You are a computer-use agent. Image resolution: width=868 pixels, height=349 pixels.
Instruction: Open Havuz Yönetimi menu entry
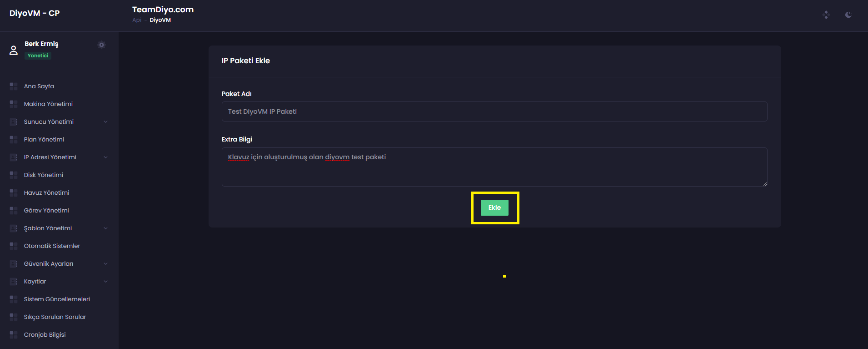tap(47, 192)
